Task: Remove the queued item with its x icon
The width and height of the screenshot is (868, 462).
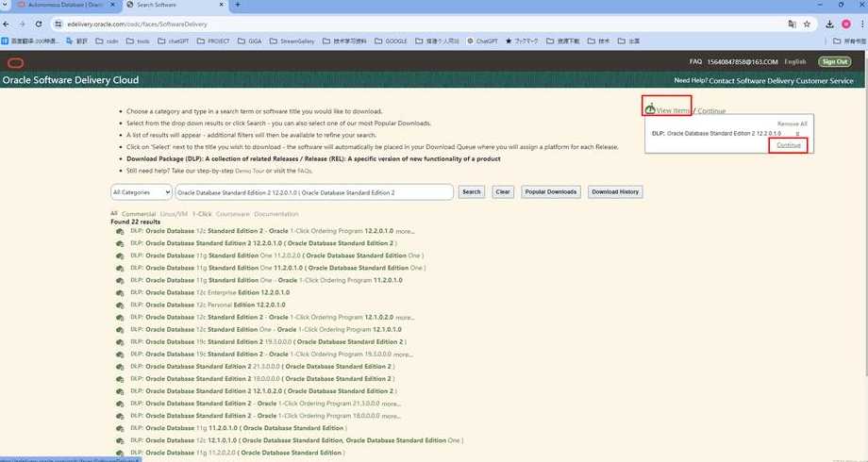Action: pos(797,134)
